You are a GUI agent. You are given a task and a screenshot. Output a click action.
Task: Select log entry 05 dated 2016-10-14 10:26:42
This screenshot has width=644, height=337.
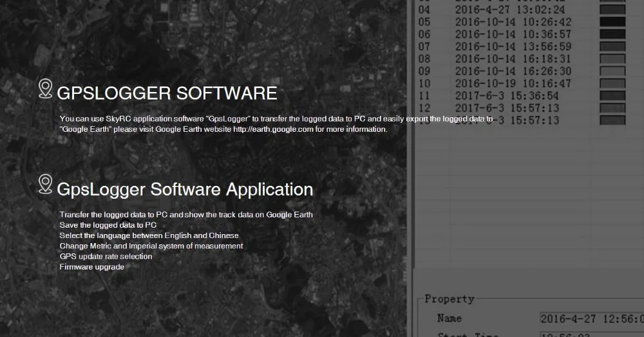(522, 22)
